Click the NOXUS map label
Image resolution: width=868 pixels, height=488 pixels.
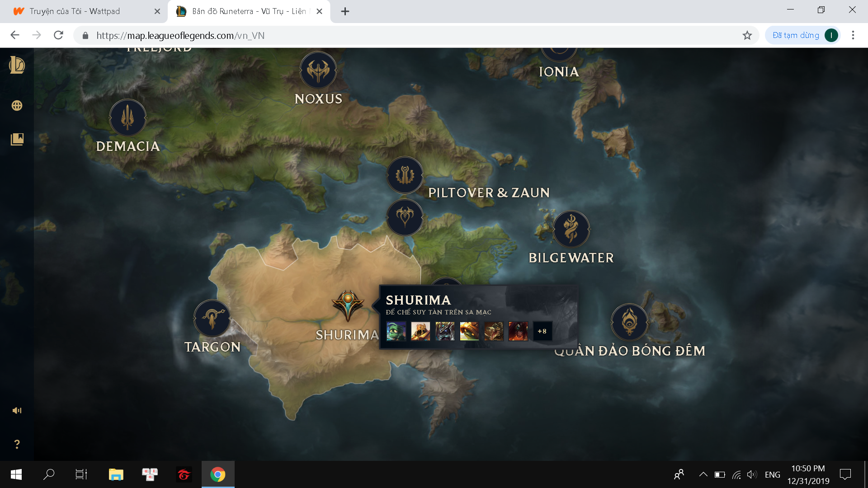(x=318, y=99)
